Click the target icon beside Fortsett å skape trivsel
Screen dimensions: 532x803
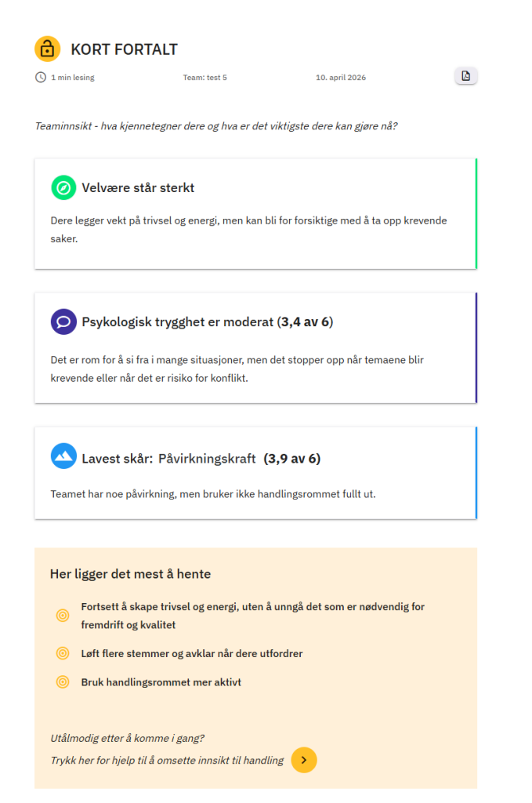[63, 615]
